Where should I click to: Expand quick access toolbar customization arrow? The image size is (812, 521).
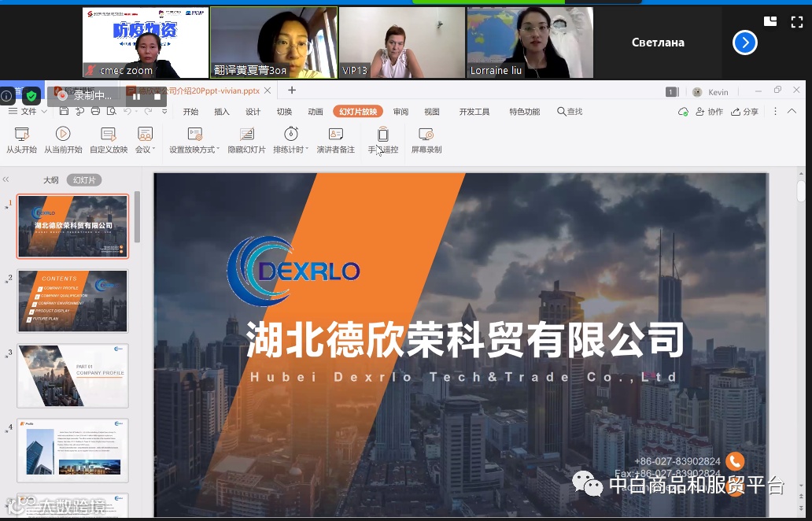pos(164,111)
